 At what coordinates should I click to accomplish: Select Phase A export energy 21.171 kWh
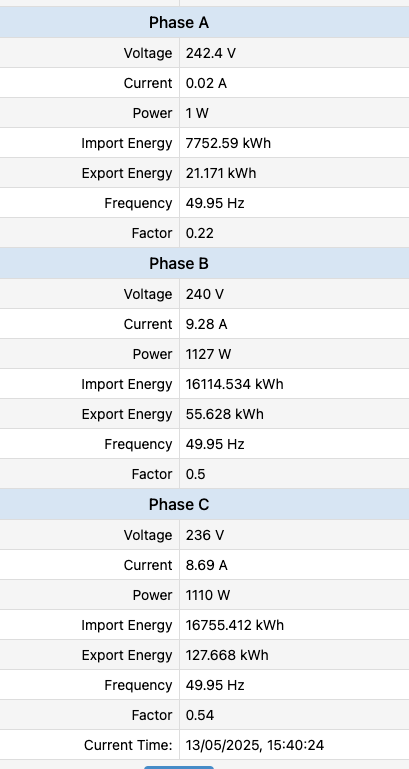coord(221,173)
